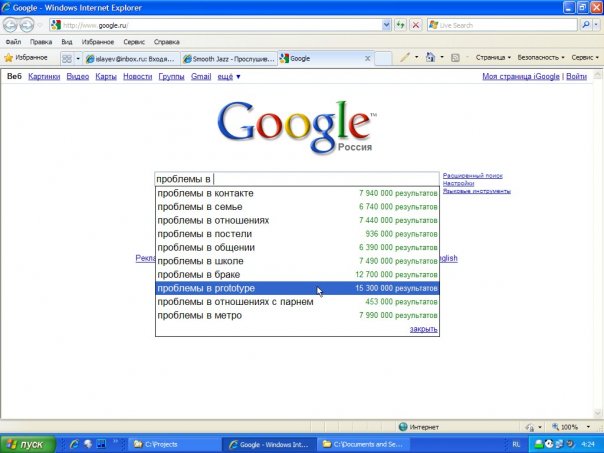The width and height of the screenshot is (604, 453).
Task: Click the Quick Tabs grid icon
Action: point(68,58)
